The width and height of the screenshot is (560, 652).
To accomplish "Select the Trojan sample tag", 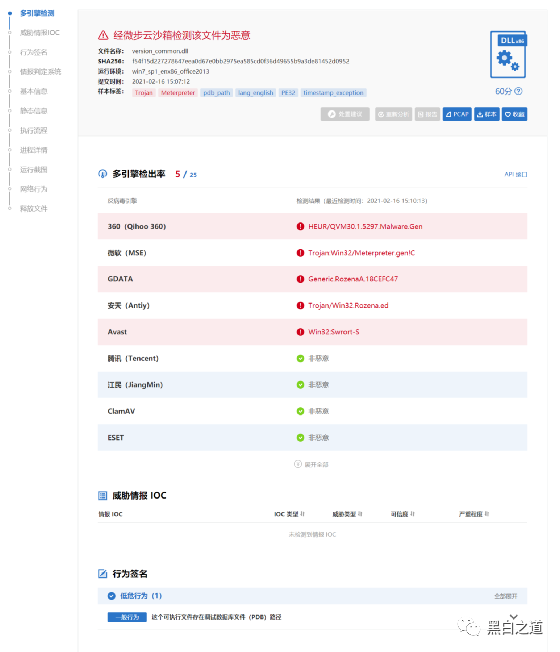I will tap(143, 93).
